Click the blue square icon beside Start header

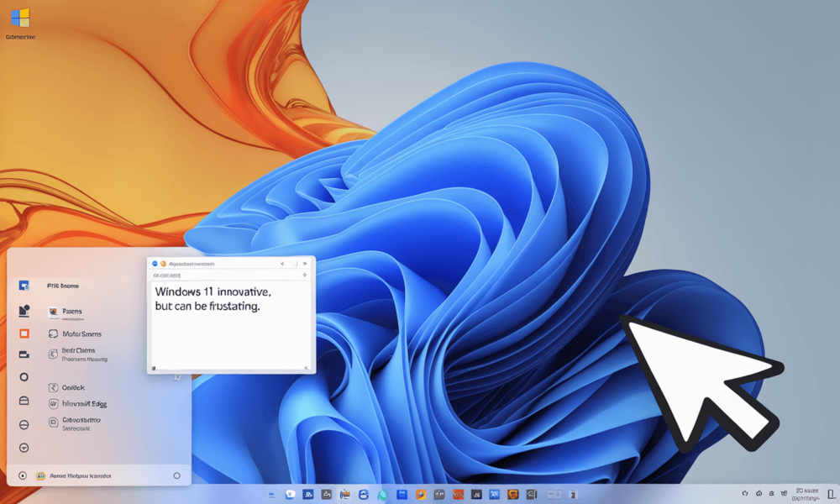[x=24, y=286]
